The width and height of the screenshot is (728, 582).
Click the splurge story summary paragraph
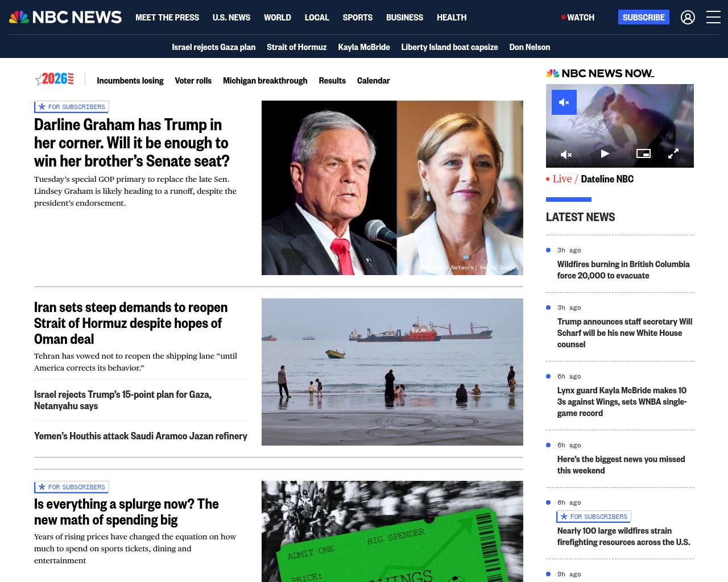click(x=135, y=548)
